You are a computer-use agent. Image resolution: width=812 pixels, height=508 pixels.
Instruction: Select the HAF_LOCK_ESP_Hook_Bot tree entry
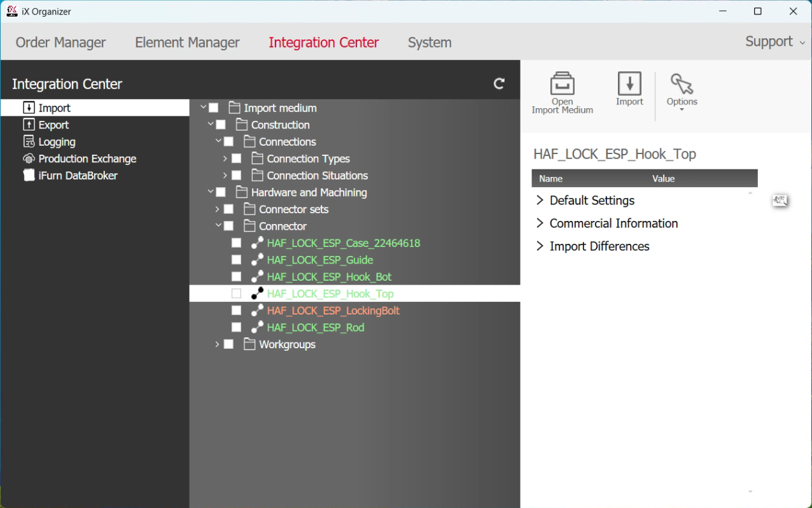[x=329, y=276]
